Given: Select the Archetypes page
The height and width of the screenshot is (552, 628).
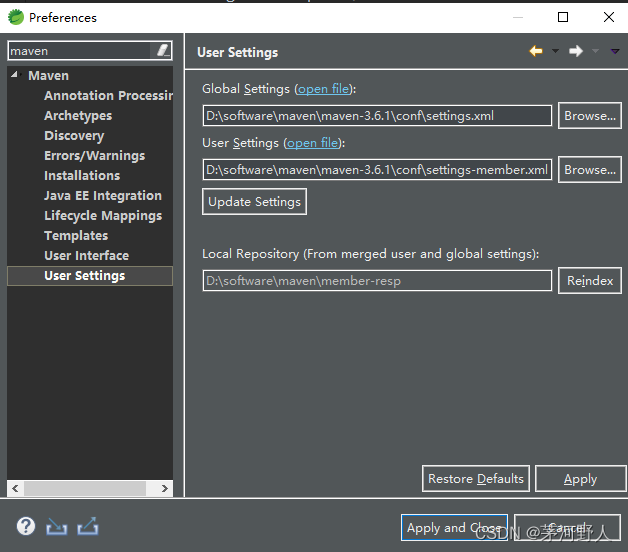Looking at the screenshot, I should point(78,116).
